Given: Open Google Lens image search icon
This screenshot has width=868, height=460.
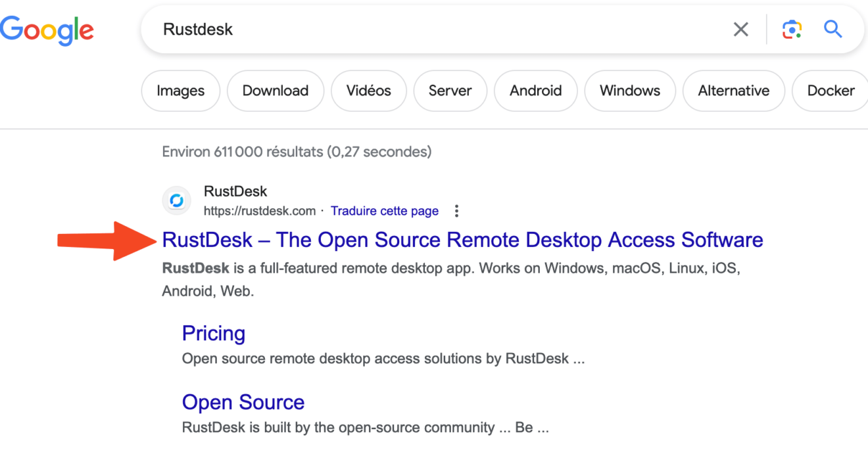Looking at the screenshot, I should tap(792, 30).
